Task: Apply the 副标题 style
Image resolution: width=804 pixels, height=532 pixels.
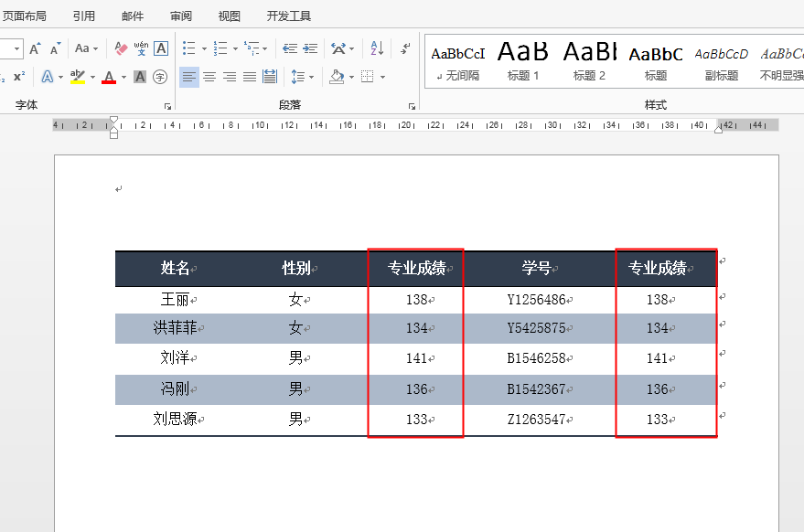Action: 722,63
